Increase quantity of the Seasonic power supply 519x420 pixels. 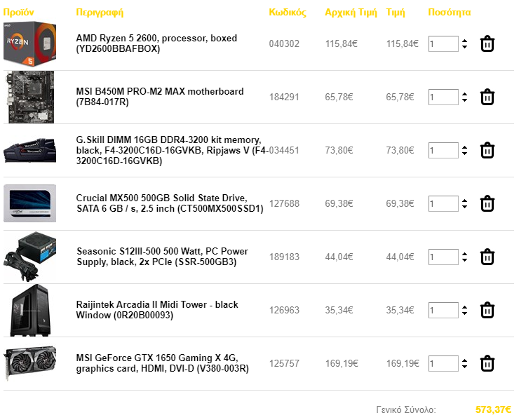click(x=465, y=255)
